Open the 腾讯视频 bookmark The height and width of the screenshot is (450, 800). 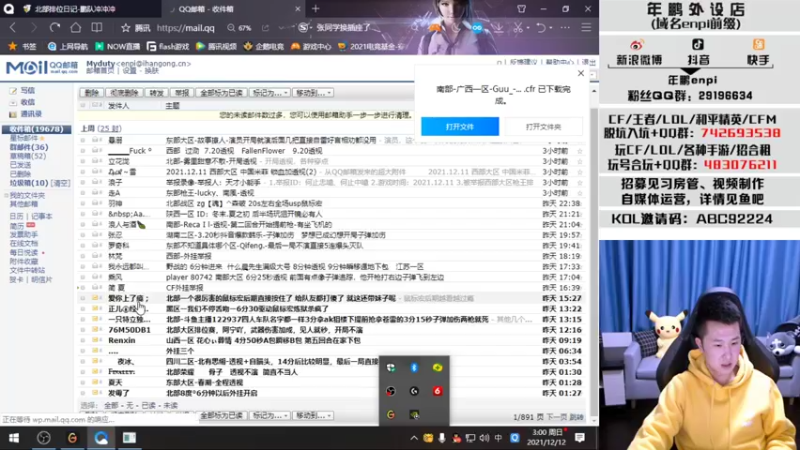(216, 46)
